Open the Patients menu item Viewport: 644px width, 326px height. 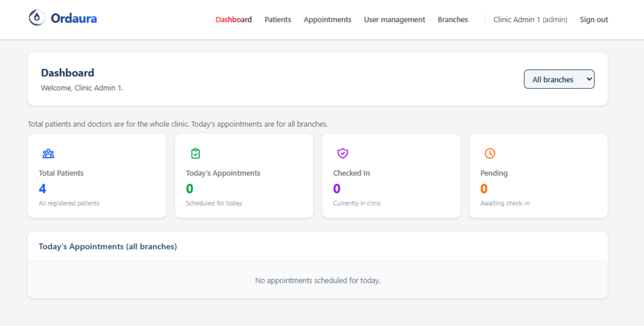[278, 20]
